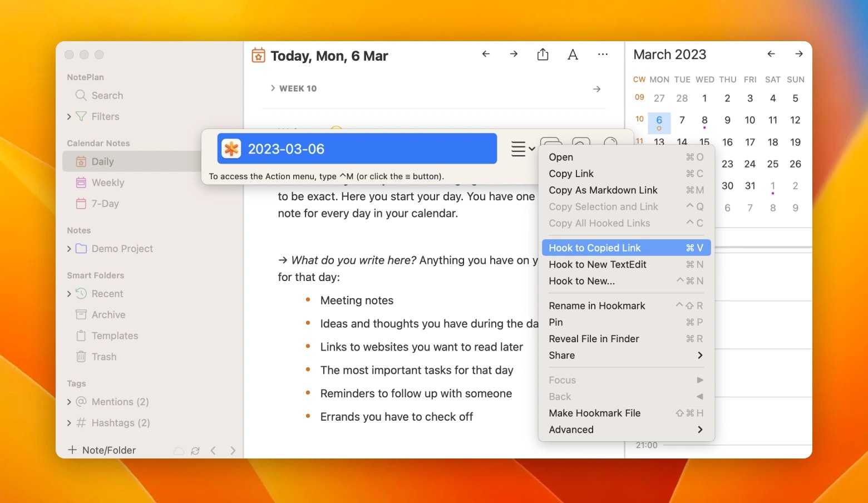The image size is (868, 503).
Task: Click 'Links to websites you want to read later'
Action: click(421, 347)
